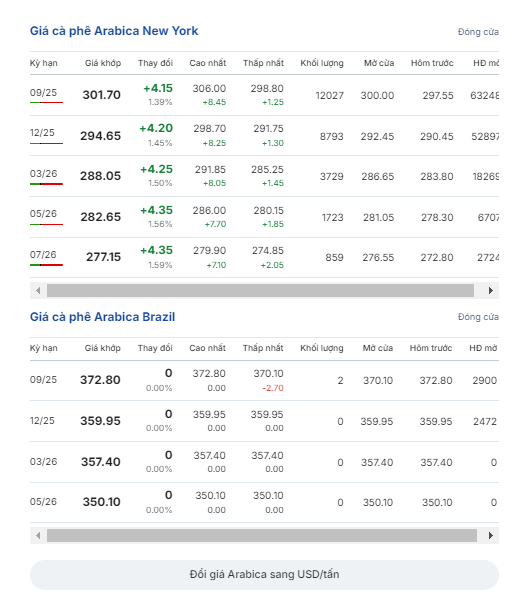The width and height of the screenshot is (521, 602).
Task: Click 'Đóng cửa' status beside the Brazil heading
Action: [x=478, y=317]
